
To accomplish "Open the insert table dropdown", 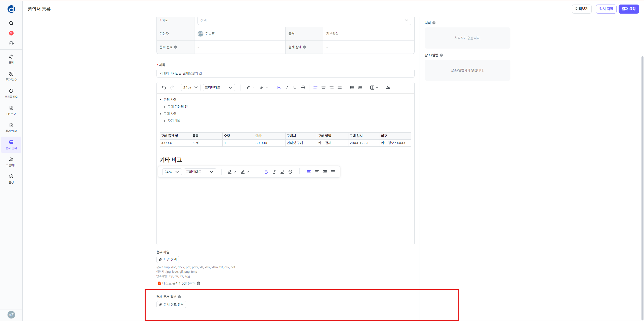I will pos(374,88).
